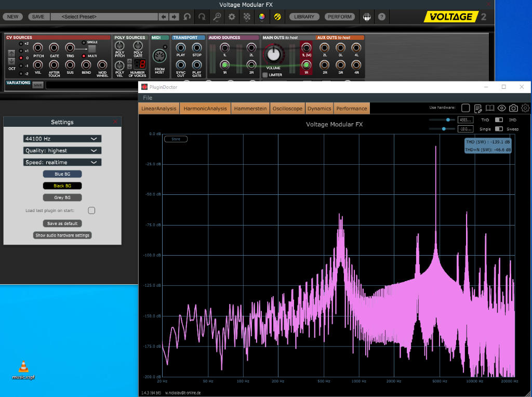The image size is (532, 397).
Task: Switch to the Oscilloscope tab
Action: (287, 109)
